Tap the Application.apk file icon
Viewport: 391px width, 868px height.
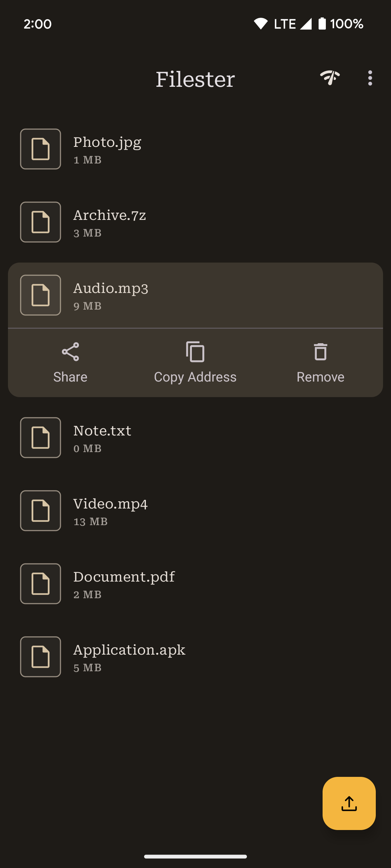click(41, 657)
